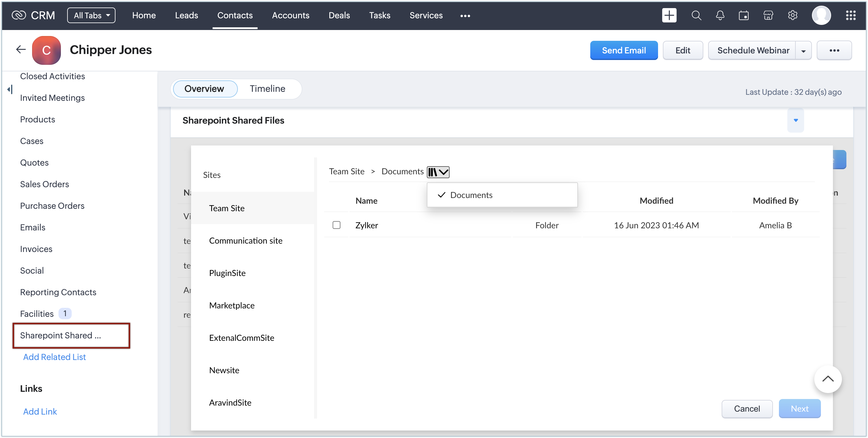
Task: Switch to the Timeline tab
Action: tap(267, 88)
